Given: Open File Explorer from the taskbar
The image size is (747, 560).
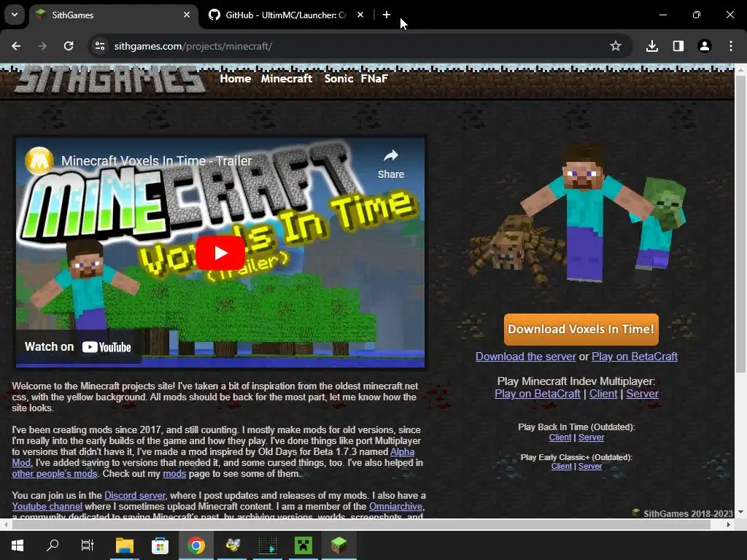Looking at the screenshot, I should (124, 545).
